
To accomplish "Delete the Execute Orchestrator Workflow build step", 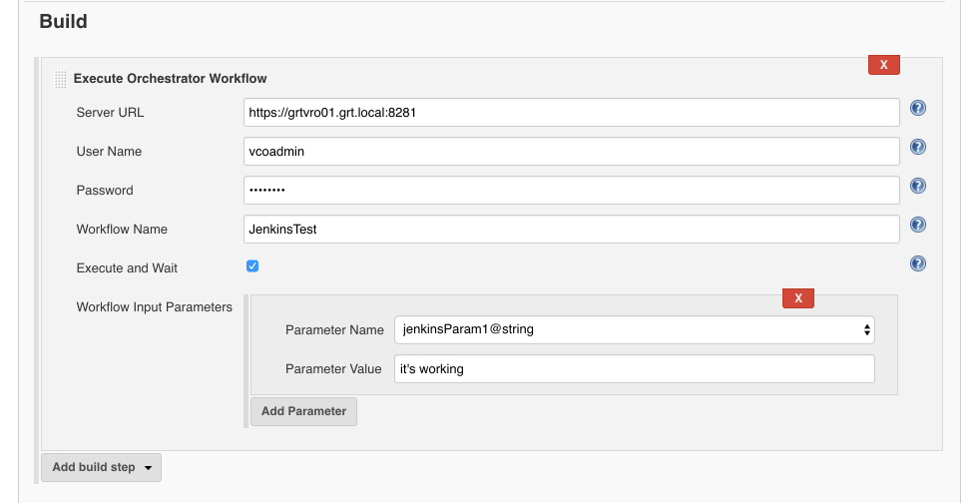I will (884, 64).
